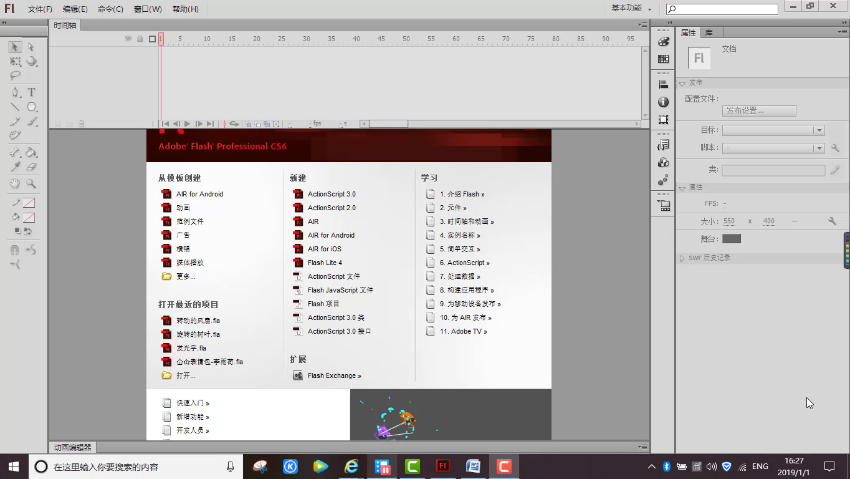This screenshot has width=850, height=479.
Task: Select the Pen tool
Action: tap(15, 92)
